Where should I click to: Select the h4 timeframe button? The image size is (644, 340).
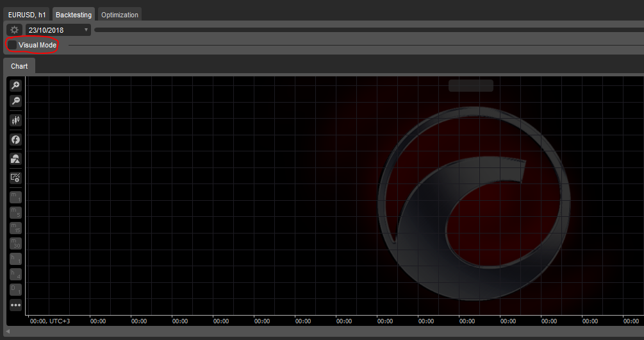coord(15,274)
